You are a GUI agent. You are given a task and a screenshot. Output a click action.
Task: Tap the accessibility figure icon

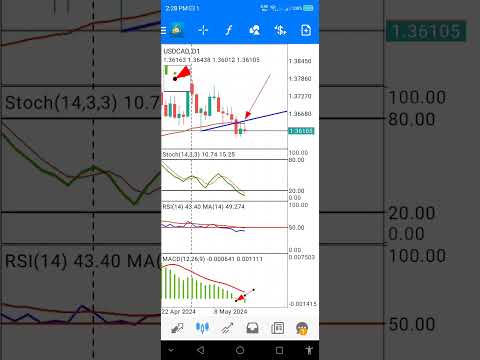tap(309, 350)
